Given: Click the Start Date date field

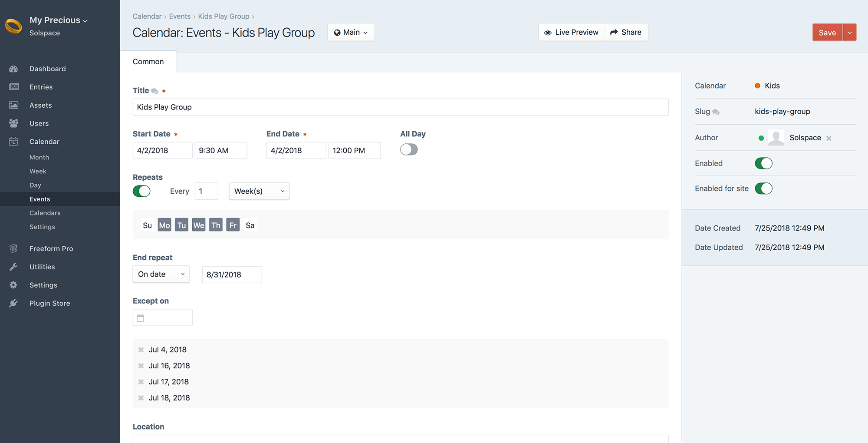Looking at the screenshot, I should (x=162, y=150).
